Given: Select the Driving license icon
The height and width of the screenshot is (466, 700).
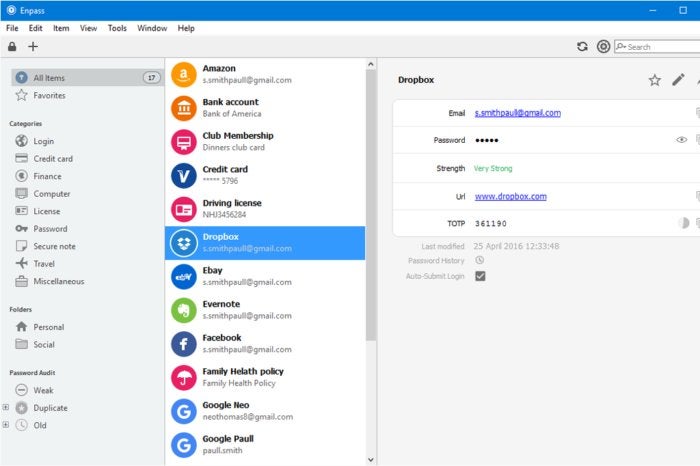Looking at the screenshot, I should pyautogui.click(x=183, y=209).
